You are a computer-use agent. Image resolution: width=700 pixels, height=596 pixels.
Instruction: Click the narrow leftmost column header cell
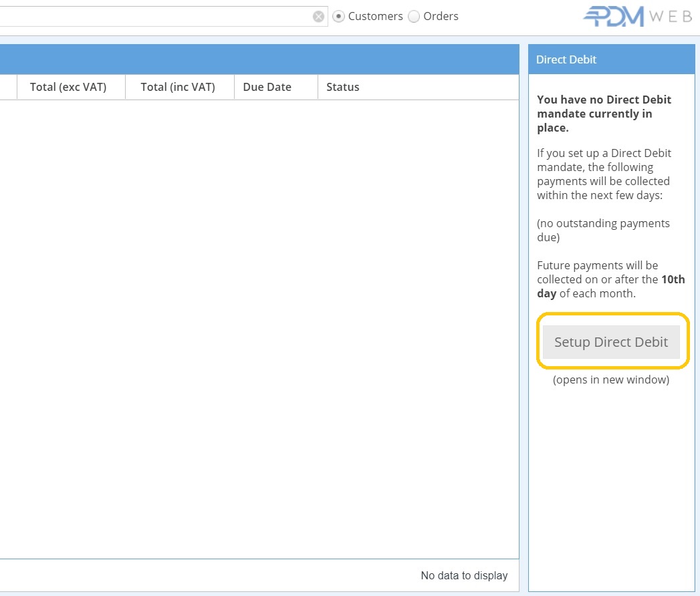[8, 87]
